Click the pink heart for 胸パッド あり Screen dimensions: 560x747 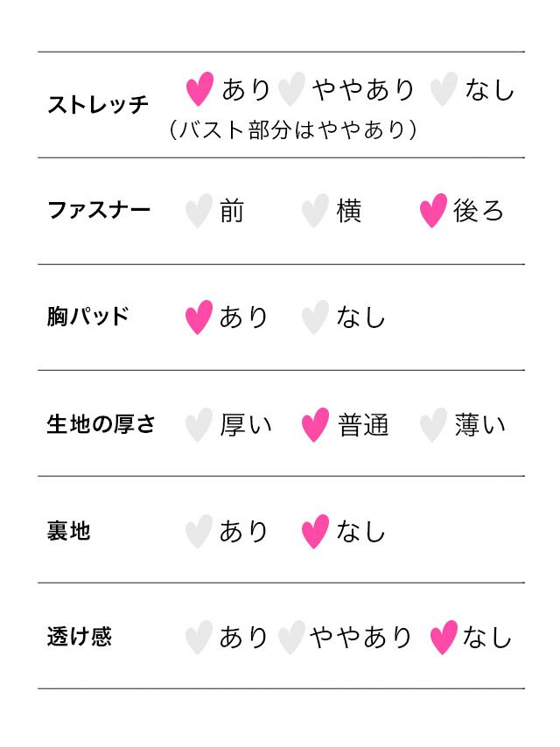point(199,317)
